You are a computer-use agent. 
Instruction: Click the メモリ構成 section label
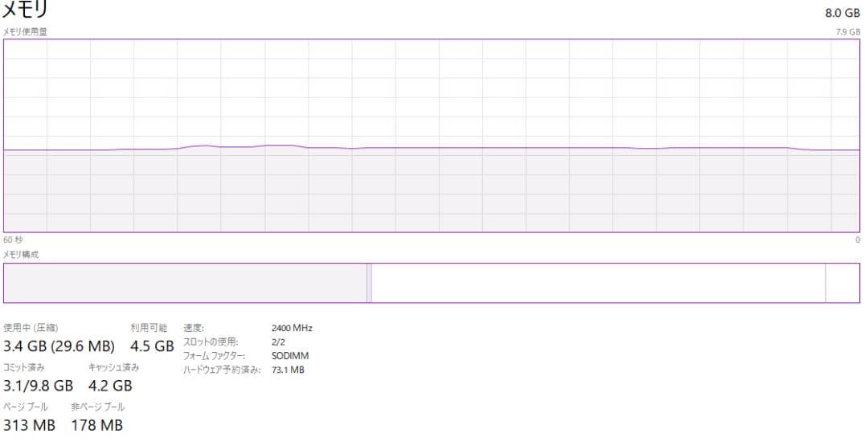21,254
